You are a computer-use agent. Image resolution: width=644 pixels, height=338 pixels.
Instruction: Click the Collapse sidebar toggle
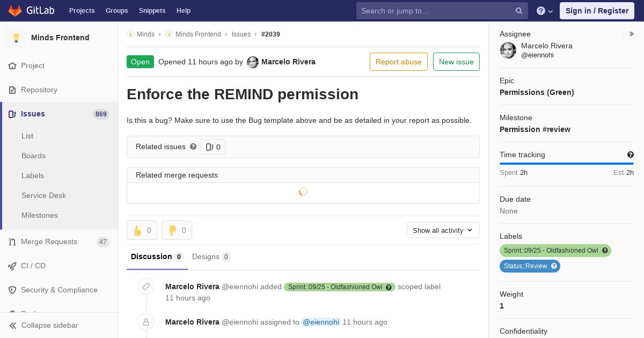click(44, 325)
